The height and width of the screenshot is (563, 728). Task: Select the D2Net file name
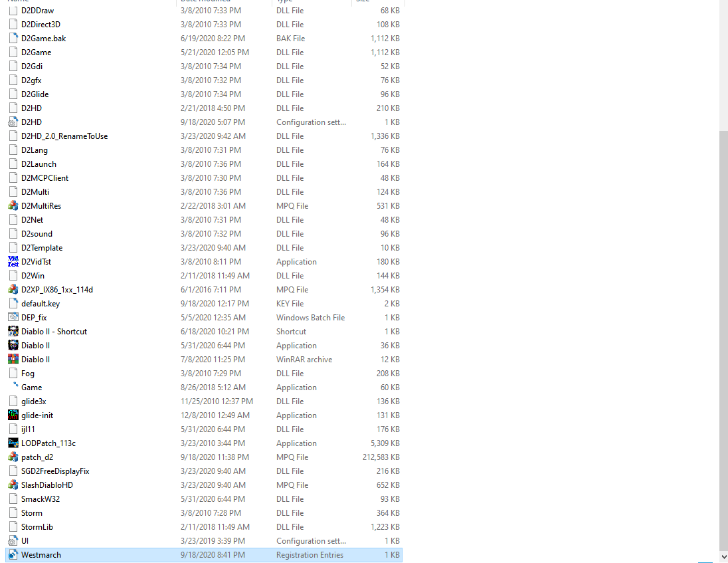32,220
